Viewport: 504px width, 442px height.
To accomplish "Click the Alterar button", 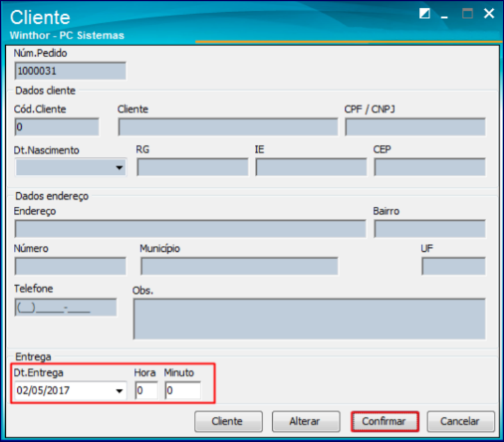I will click(x=305, y=421).
